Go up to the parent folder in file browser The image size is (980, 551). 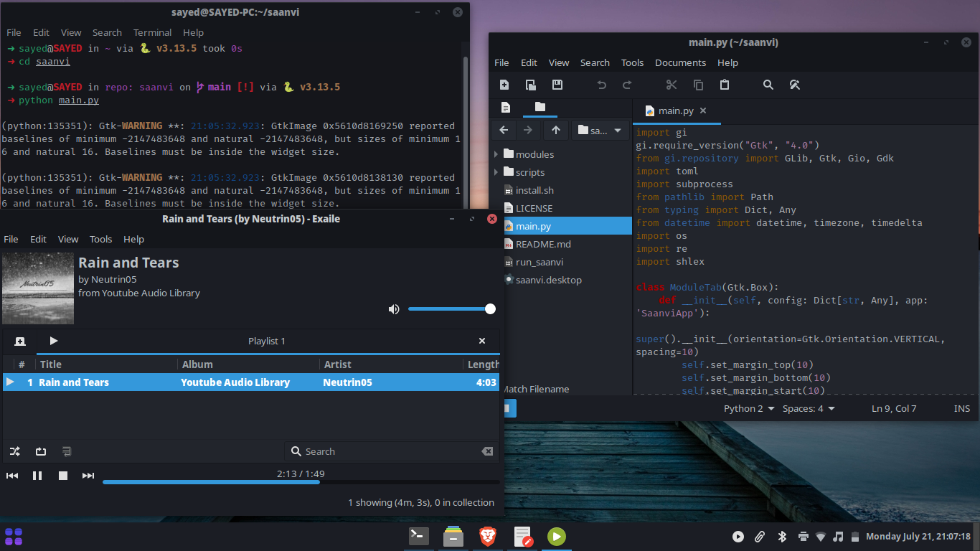(556, 130)
